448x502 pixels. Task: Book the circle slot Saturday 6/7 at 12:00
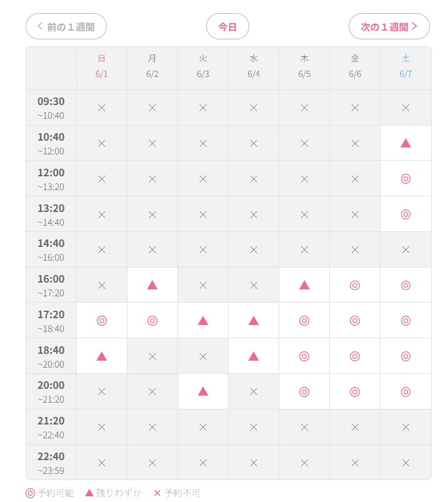coord(406,179)
